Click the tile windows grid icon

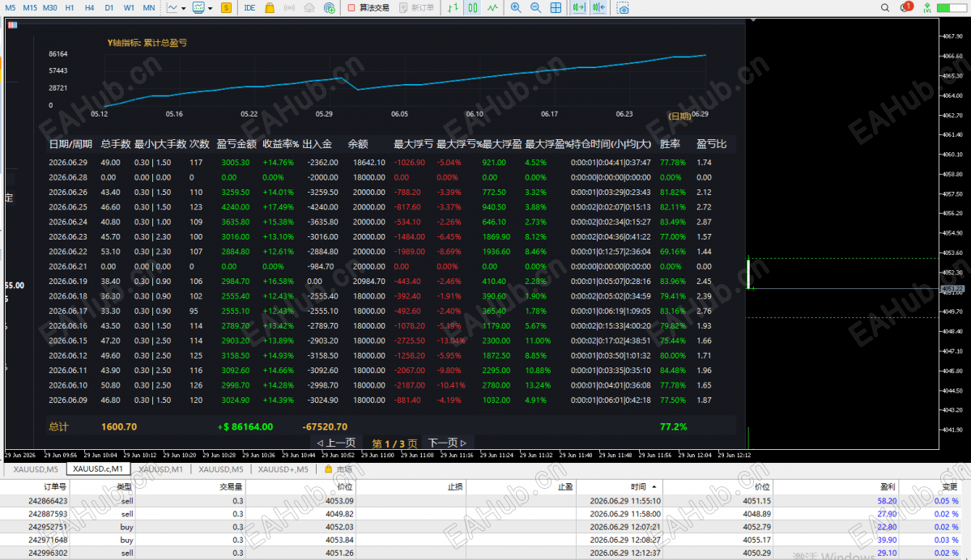[556, 8]
